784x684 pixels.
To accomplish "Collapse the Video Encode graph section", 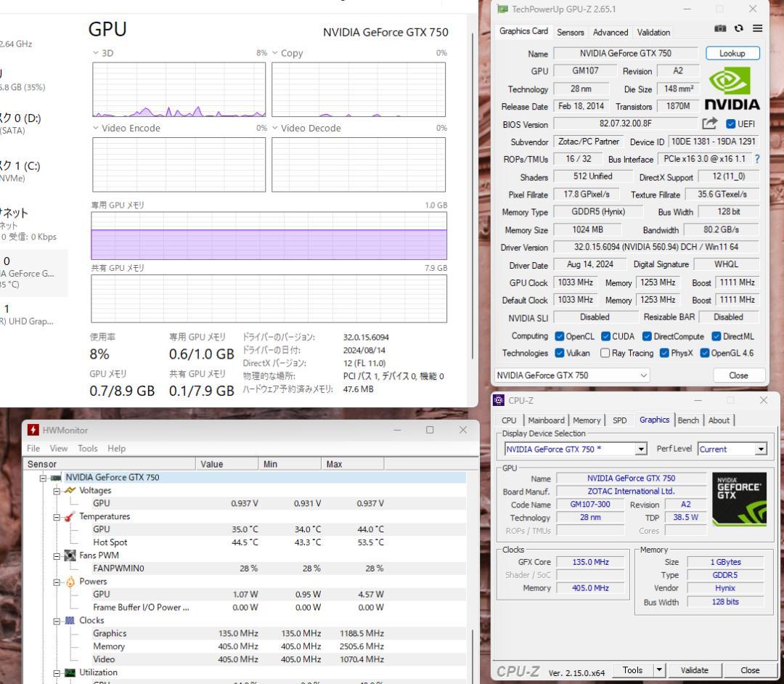I will pyautogui.click(x=95, y=128).
